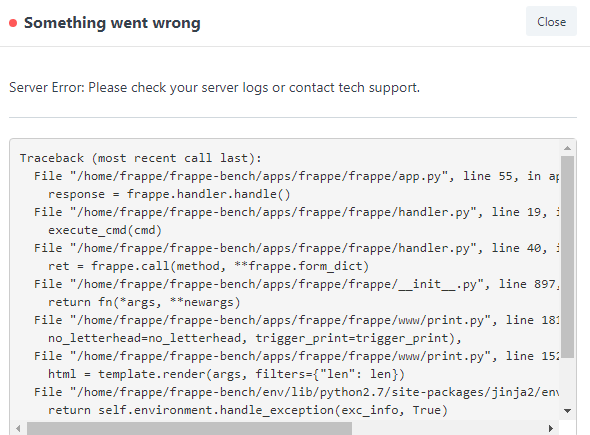Close the error dialog

coord(551,21)
